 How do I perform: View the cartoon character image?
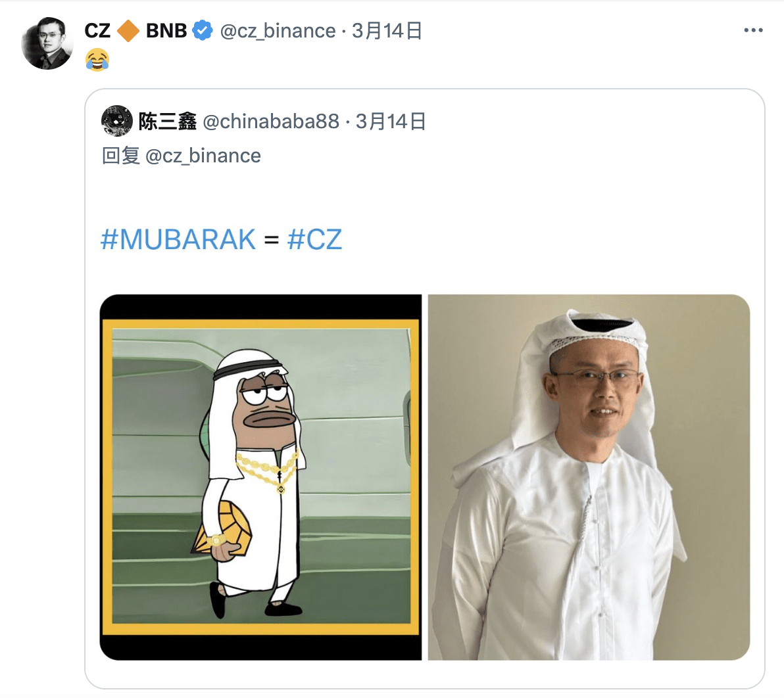260,477
